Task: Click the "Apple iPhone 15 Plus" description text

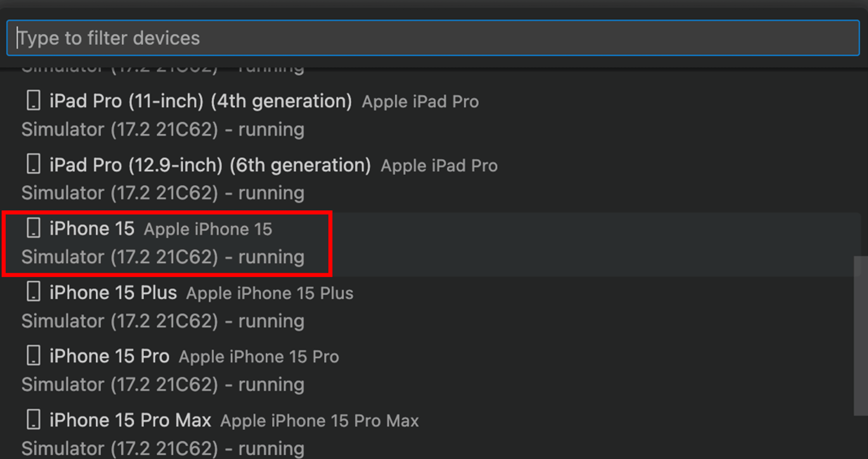Action: click(x=270, y=293)
